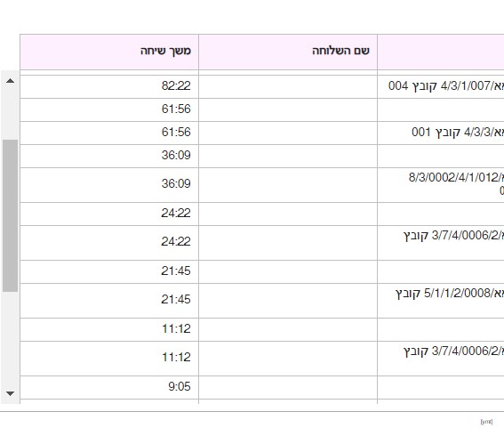Click the empty extension name cell in 9:05 row

pos(288,387)
